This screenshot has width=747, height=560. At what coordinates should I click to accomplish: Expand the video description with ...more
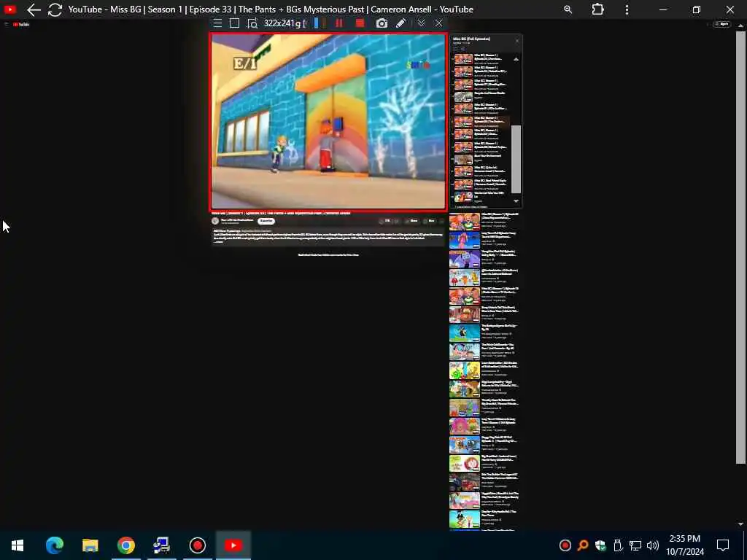218,242
